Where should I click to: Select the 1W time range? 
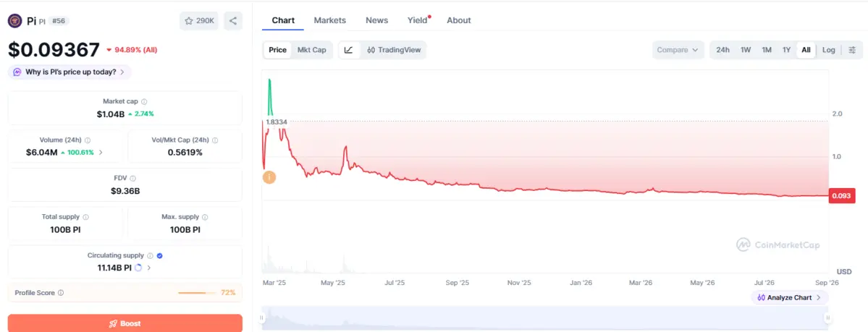pyautogui.click(x=746, y=50)
